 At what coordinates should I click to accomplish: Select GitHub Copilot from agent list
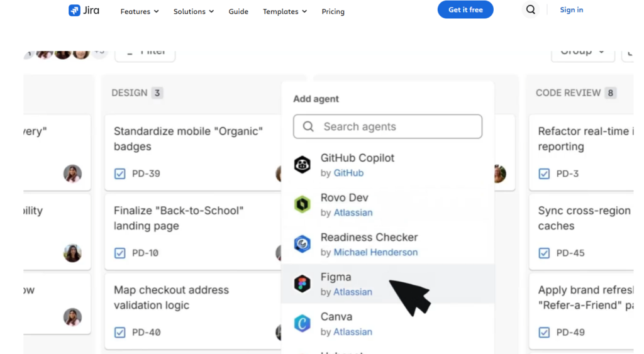(387, 165)
